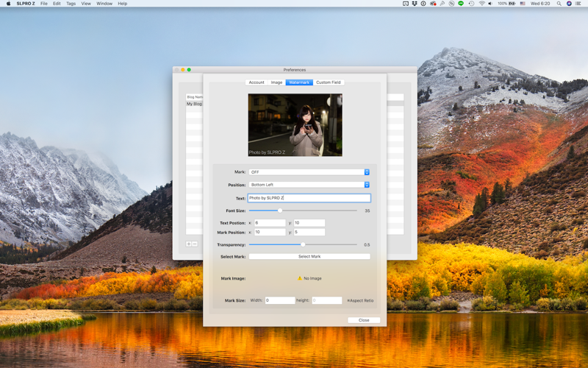The height and width of the screenshot is (368, 588).
Task: Open the Dropbox menu bar icon
Action: coord(415,4)
